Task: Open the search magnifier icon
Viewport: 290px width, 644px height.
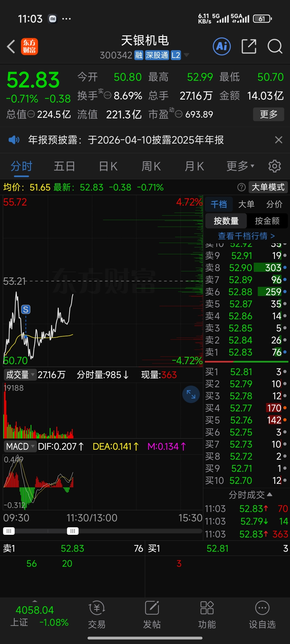Action: (275, 46)
